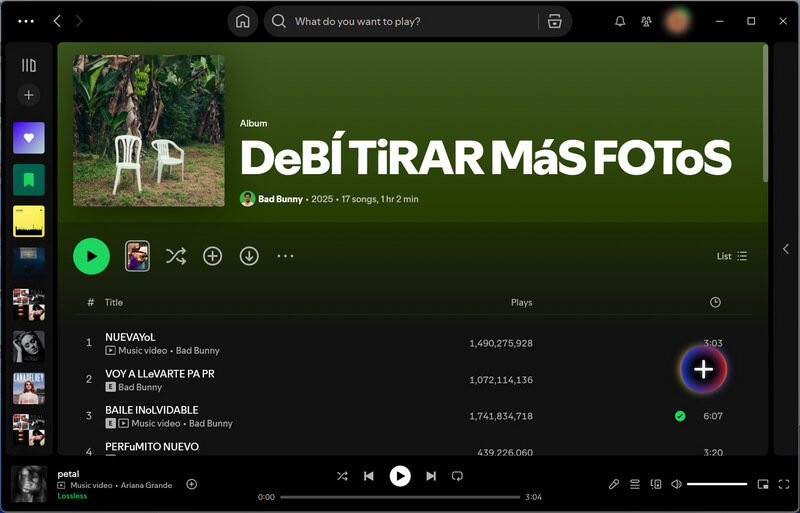Click the Title column header
Screen dimensions: 800x513
[114, 302]
